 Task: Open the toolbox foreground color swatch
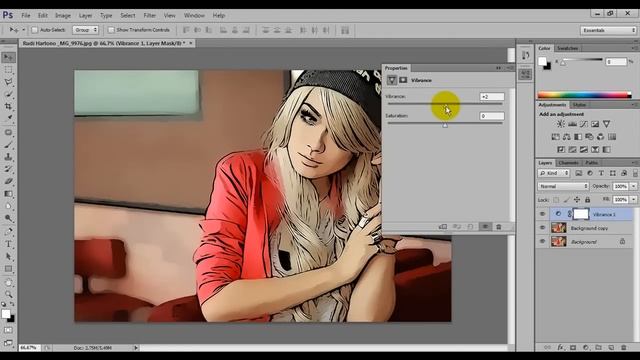click(x=6, y=314)
